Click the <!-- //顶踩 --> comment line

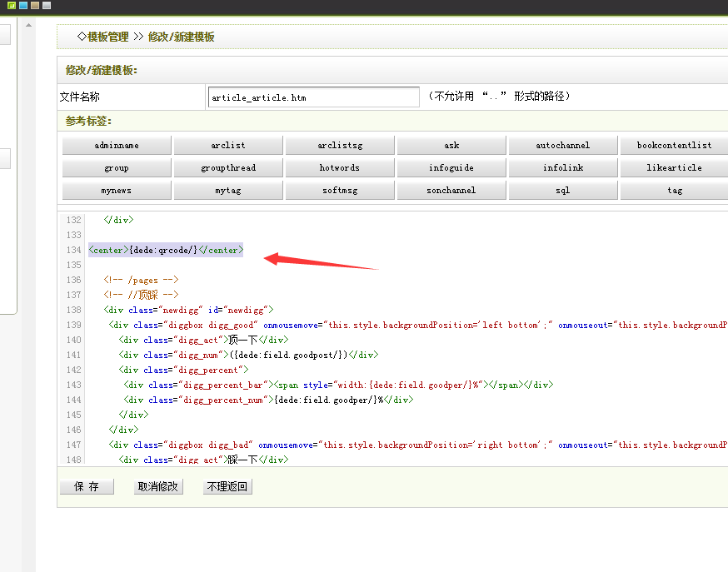[141, 295]
